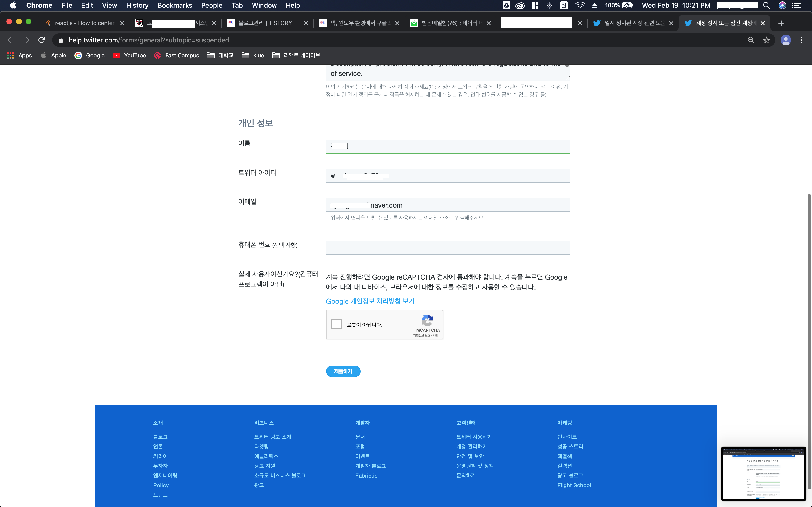
Task: Open Chrome profile avatar icon
Action: tap(785, 40)
